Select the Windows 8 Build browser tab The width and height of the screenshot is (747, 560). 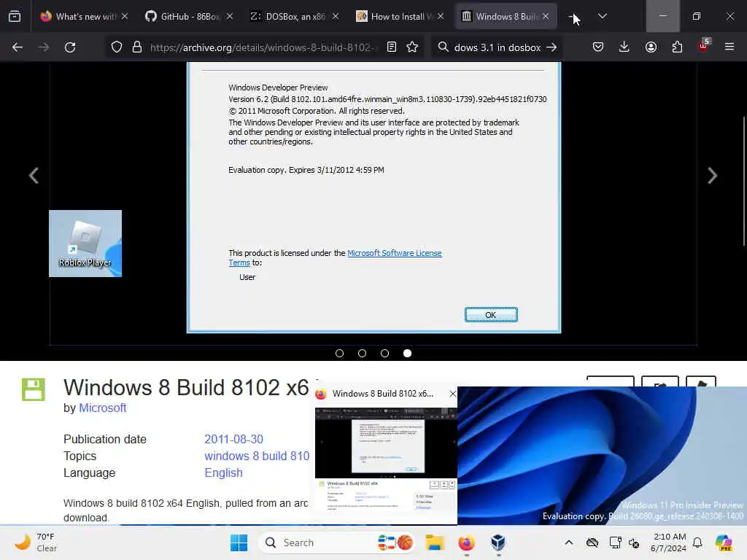tap(506, 16)
